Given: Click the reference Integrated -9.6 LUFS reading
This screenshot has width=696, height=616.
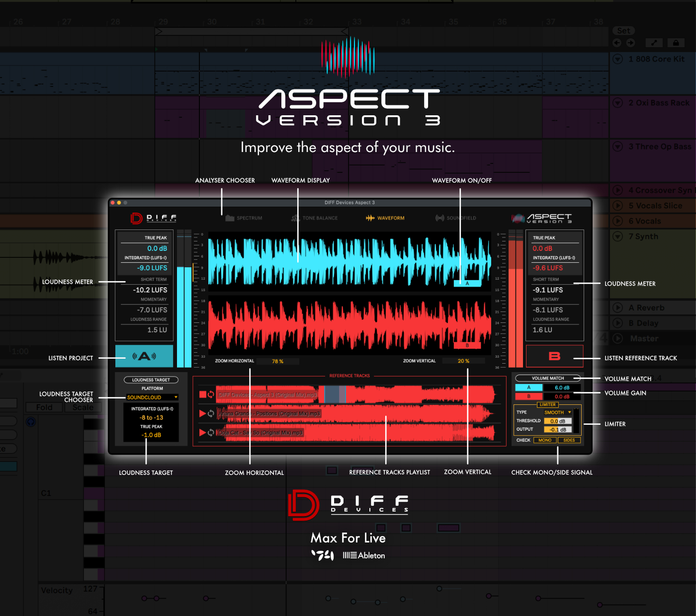Looking at the screenshot, I should [x=548, y=268].
